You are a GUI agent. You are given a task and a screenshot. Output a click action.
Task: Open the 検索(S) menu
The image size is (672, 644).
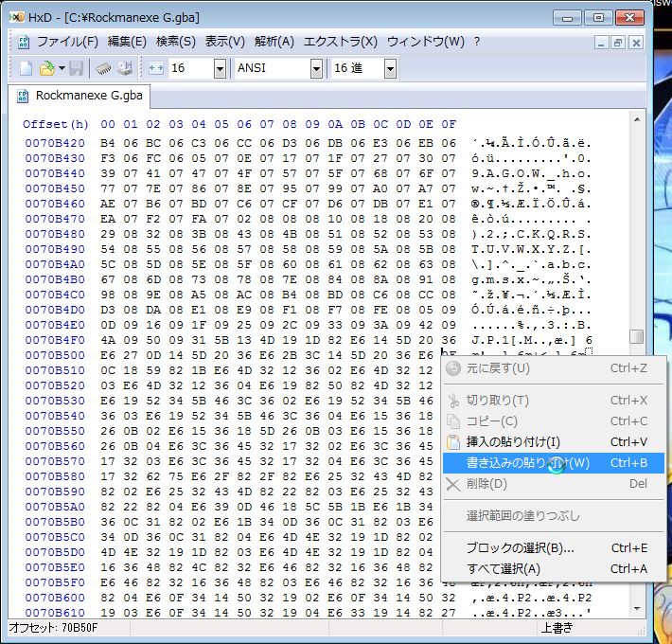pyautogui.click(x=176, y=42)
